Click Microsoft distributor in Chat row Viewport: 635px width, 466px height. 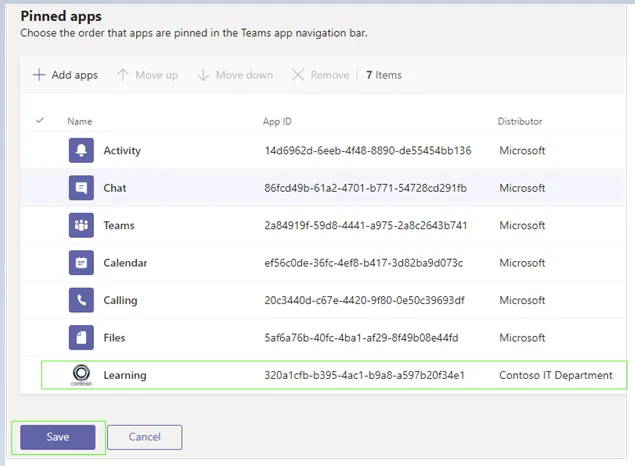(x=522, y=188)
